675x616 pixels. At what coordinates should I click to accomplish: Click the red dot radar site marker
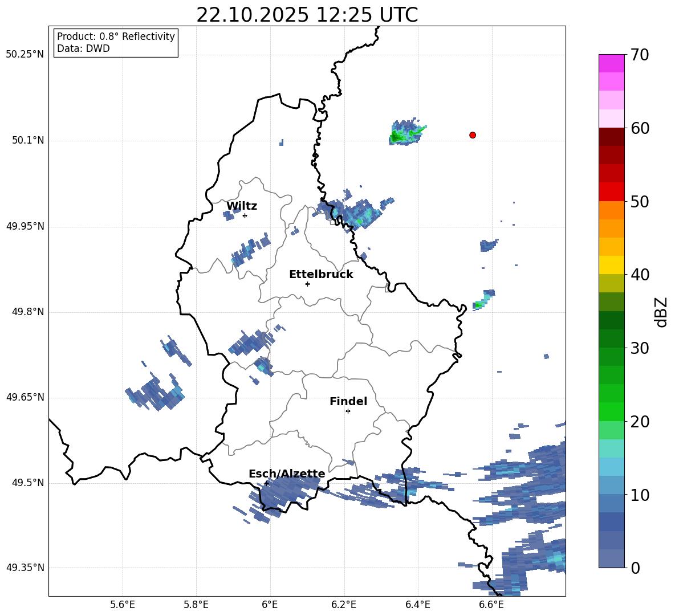pos(473,135)
